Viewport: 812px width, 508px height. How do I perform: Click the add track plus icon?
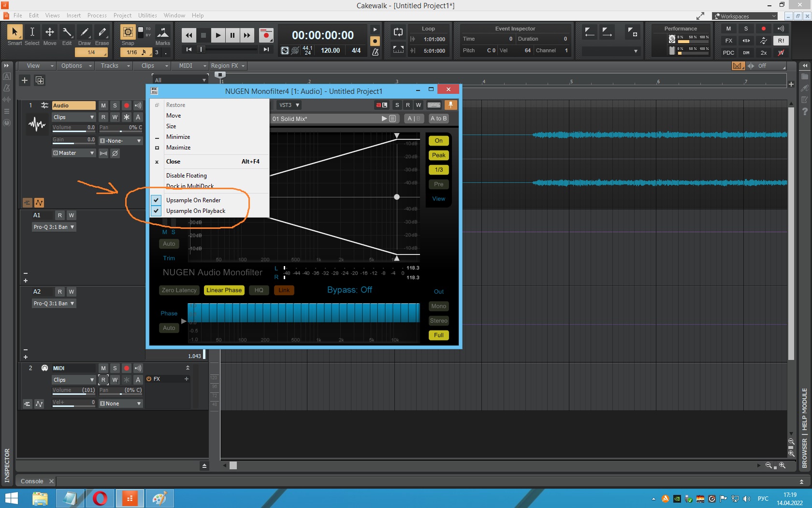(x=25, y=80)
